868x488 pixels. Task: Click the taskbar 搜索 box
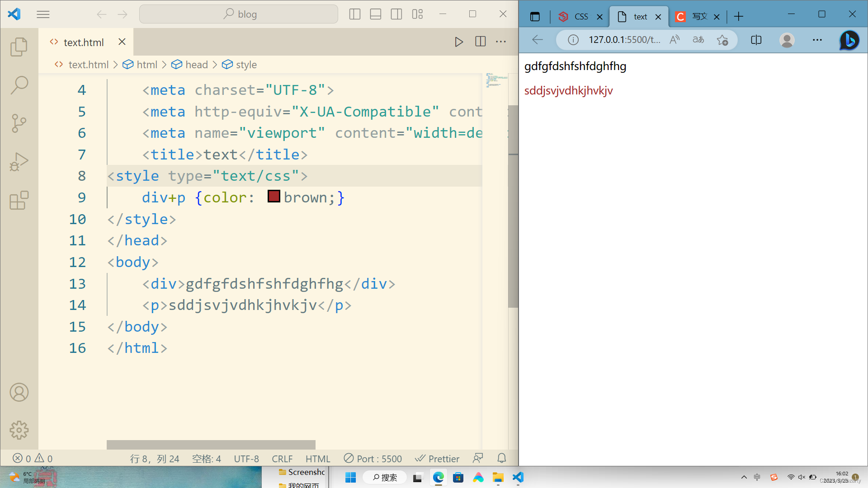coord(385,478)
